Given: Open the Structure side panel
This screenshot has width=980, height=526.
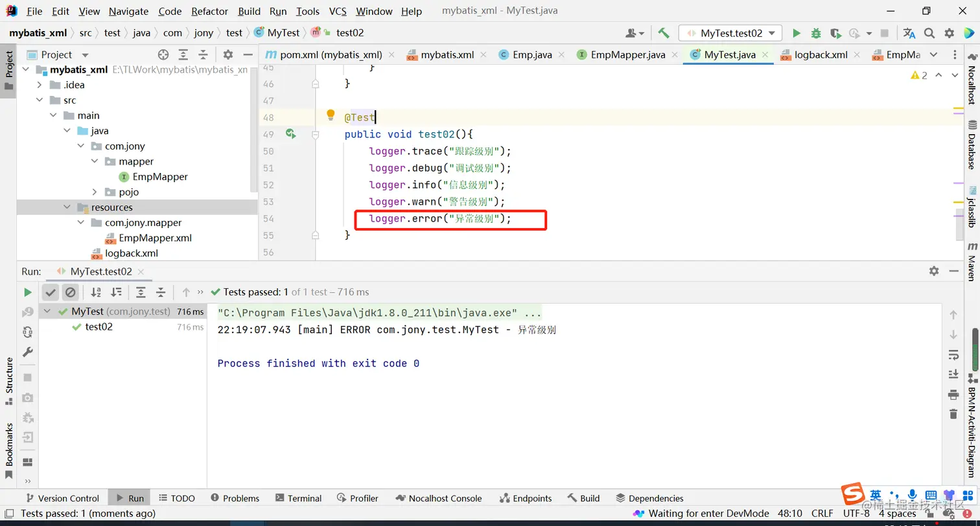Looking at the screenshot, I should click(x=9, y=381).
